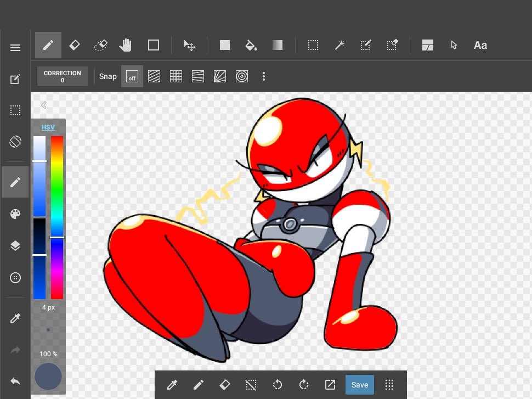
Task: Enable vanishing point snap
Action: click(x=198, y=76)
